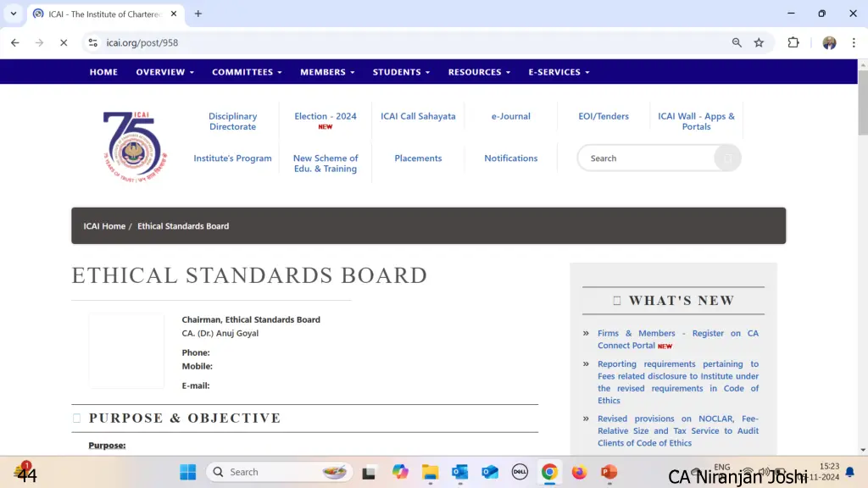Open ICAI Wall - Apps & Portals
Viewport: 868px width, 488px height.
click(x=697, y=121)
